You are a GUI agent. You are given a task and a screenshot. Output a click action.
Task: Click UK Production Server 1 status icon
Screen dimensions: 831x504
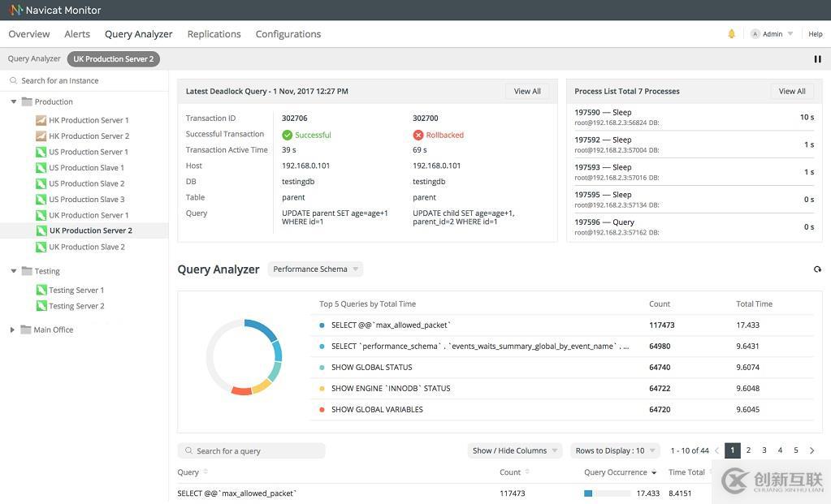pyautogui.click(x=41, y=215)
